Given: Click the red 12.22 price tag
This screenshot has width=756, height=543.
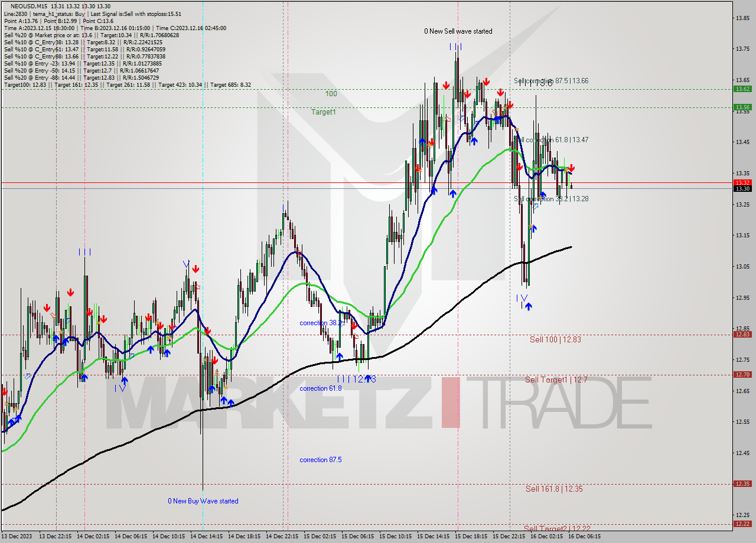Looking at the screenshot, I should [742, 524].
